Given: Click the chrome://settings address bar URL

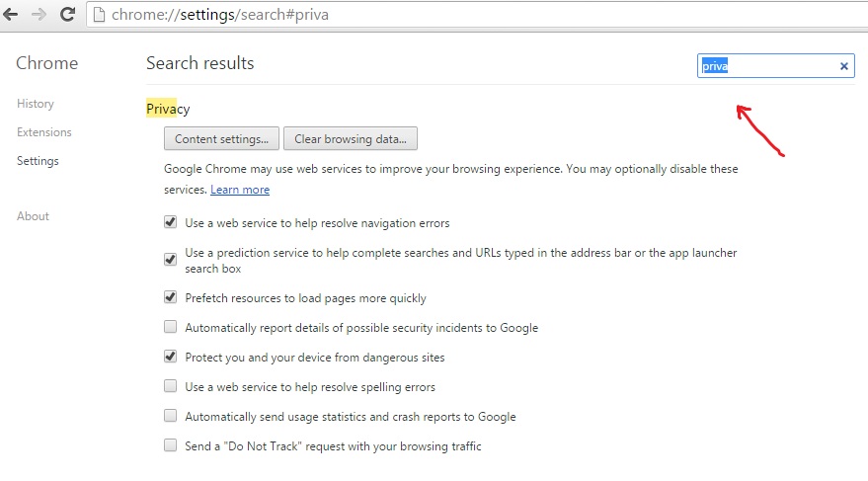Looking at the screenshot, I should tap(220, 15).
